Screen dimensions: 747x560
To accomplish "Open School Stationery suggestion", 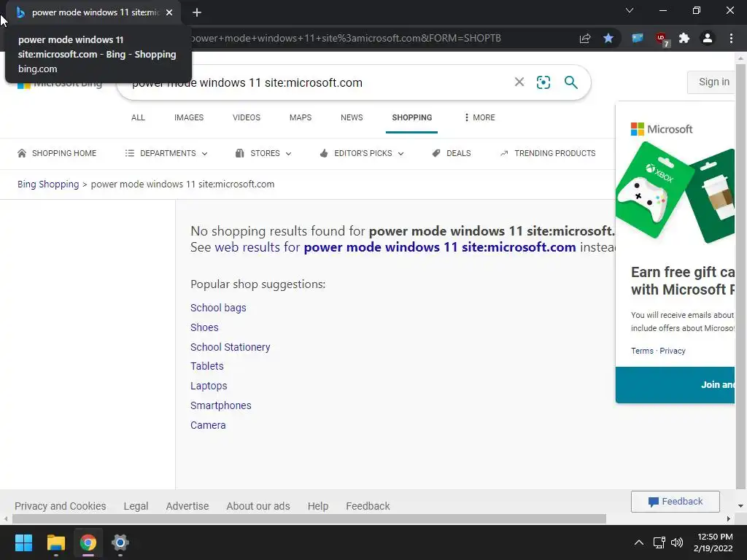I will tap(230, 347).
